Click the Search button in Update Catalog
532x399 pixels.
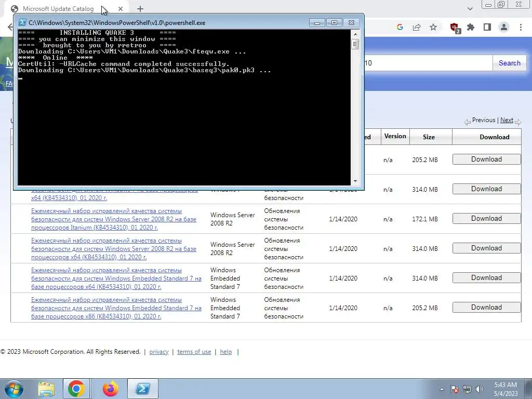[x=509, y=63]
